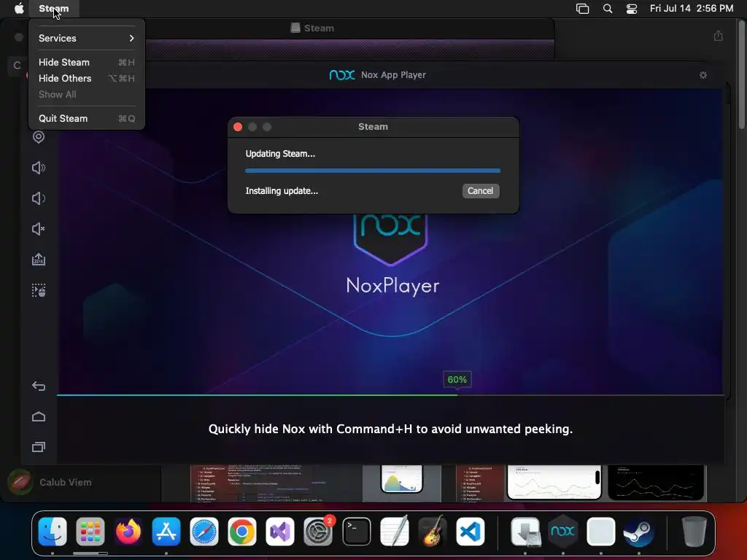747x560 pixels.
Task: Click the blank white app icon in Dock
Action: click(601, 532)
